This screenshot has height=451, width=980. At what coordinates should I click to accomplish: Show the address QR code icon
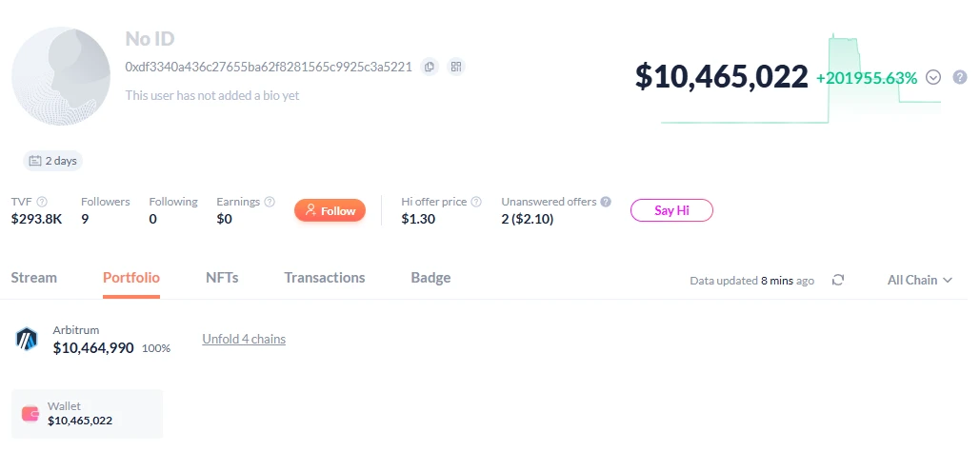[456, 67]
